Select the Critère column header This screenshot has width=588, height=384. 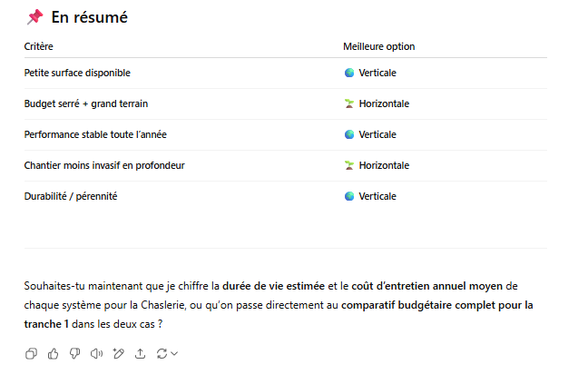pyautogui.click(x=39, y=46)
